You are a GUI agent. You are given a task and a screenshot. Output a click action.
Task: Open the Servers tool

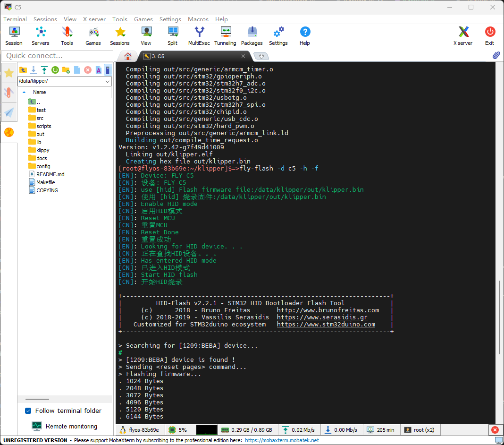pos(41,36)
